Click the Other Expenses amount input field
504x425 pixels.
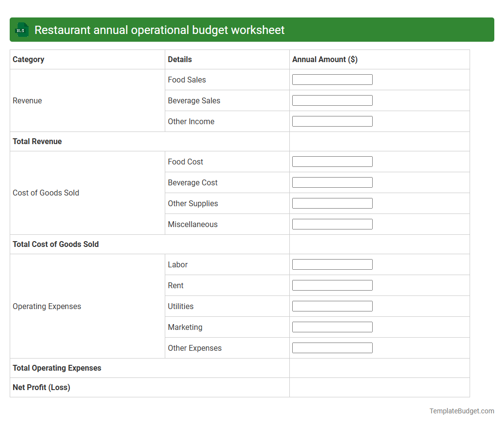pyautogui.click(x=332, y=347)
